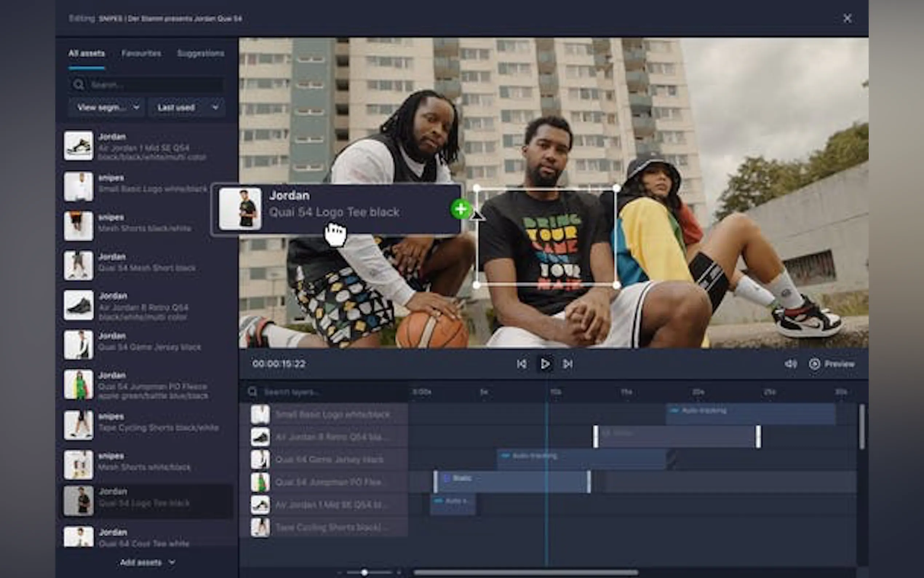The height and width of the screenshot is (578, 924).
Task: Skip to previous frame button
Action: pyautogui.click(x=521, y=364)
